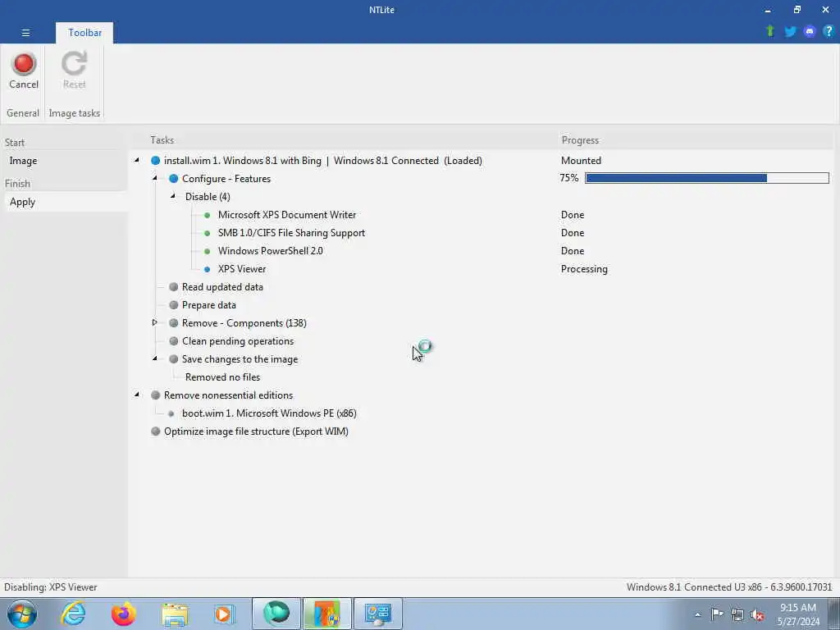Click 'Processing' status of XPS Viewer
Viewport: 840px width, 630px height.
pos(584,269)
